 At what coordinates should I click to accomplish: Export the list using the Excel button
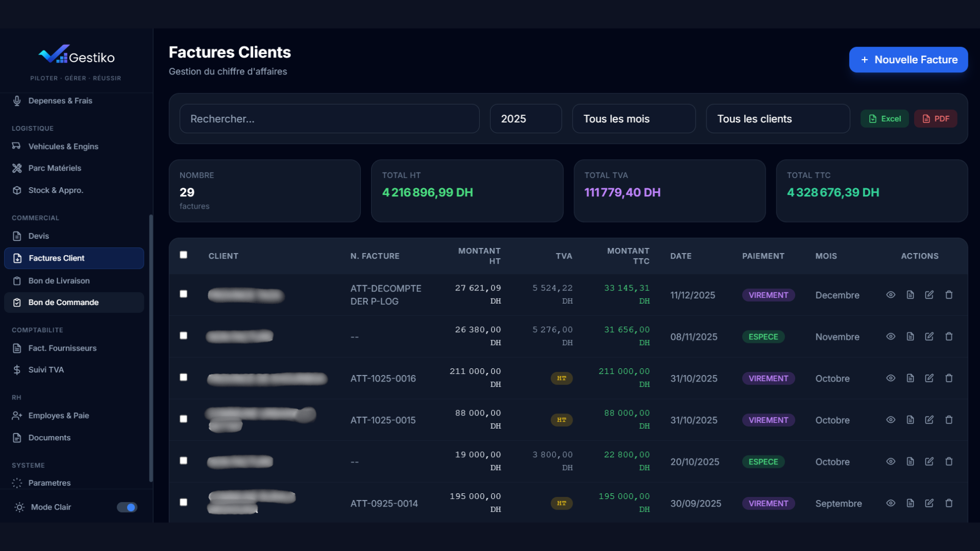[x=885, y=118]
